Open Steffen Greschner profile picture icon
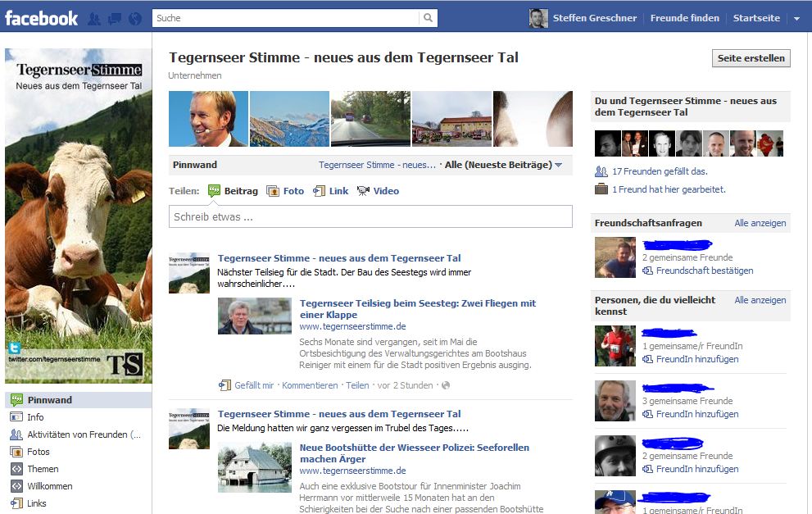Viewport: 812px width, 514px height. 538,18
